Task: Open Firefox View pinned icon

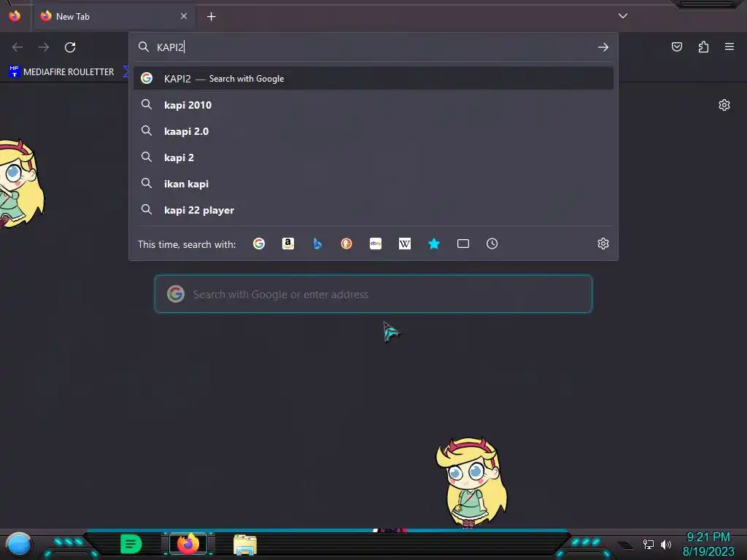Action: pos(15,16)
